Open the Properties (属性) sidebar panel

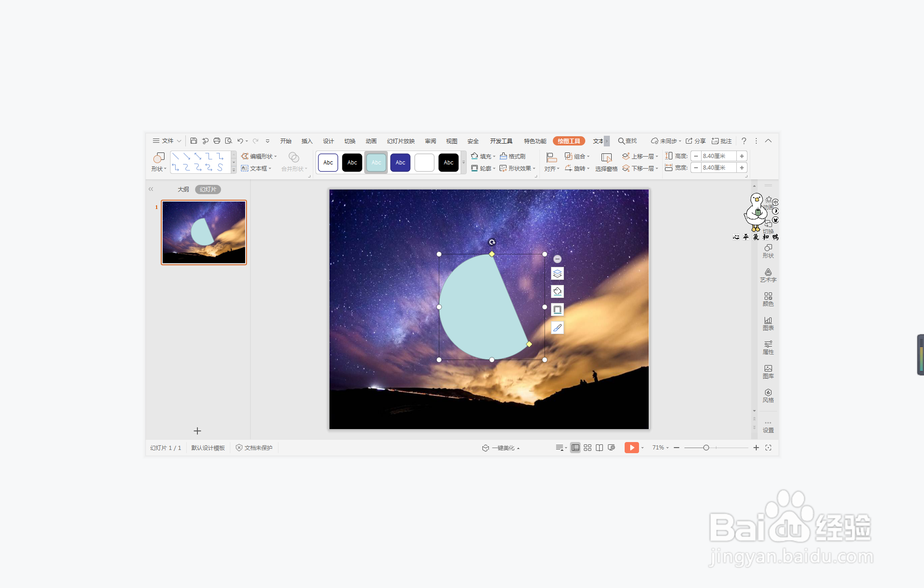point(768,348)
